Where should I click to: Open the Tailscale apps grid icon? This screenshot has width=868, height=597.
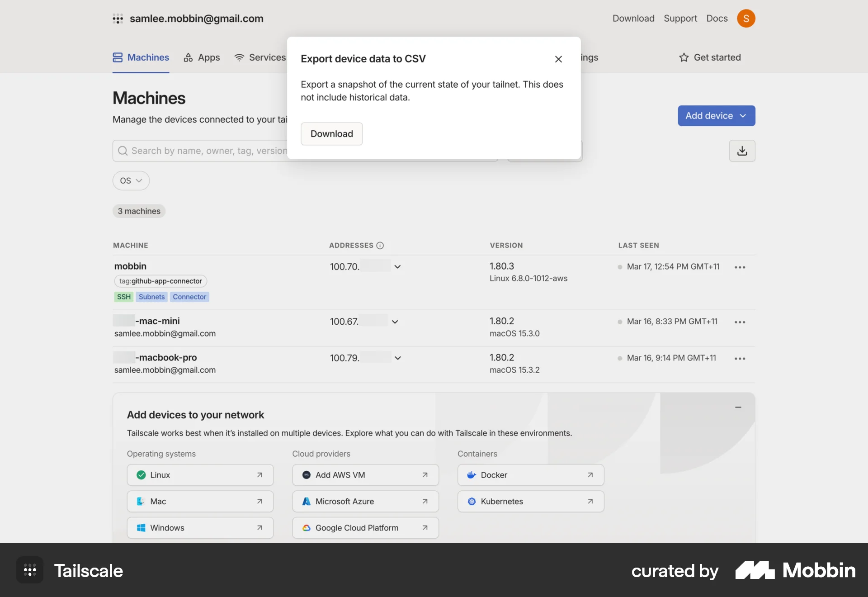(x=118, y=19)
